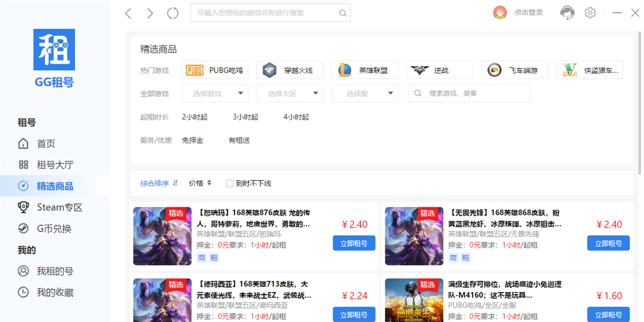The width and height of the screenshot is (644, 322).
Task: Click the top game name search field
Action: tap(270, 13)
